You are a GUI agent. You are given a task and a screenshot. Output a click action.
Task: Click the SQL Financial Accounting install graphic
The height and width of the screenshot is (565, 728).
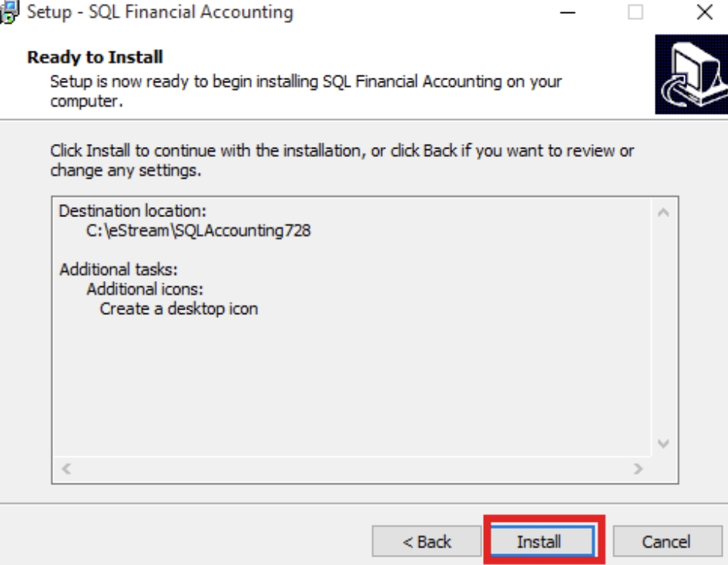(x=689, y=73)
